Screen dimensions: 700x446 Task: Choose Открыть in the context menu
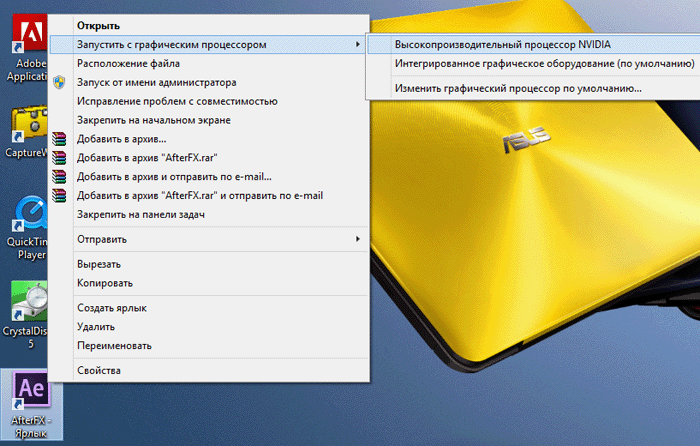[x=209, y=25]
